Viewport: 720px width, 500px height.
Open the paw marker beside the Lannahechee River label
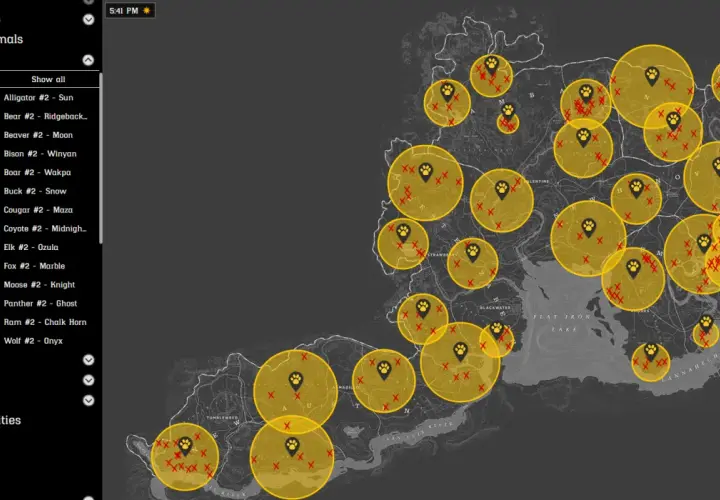coord(651,352)
